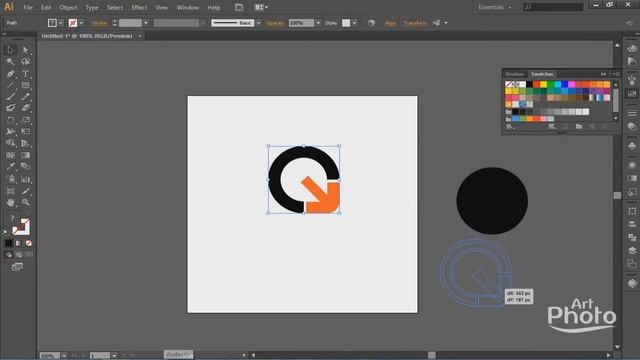Select the Direct Selection tool

click(x=25, y=50)
